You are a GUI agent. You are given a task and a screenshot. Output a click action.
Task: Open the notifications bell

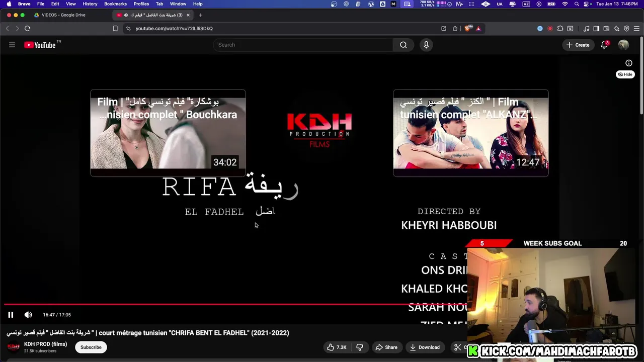605,45
